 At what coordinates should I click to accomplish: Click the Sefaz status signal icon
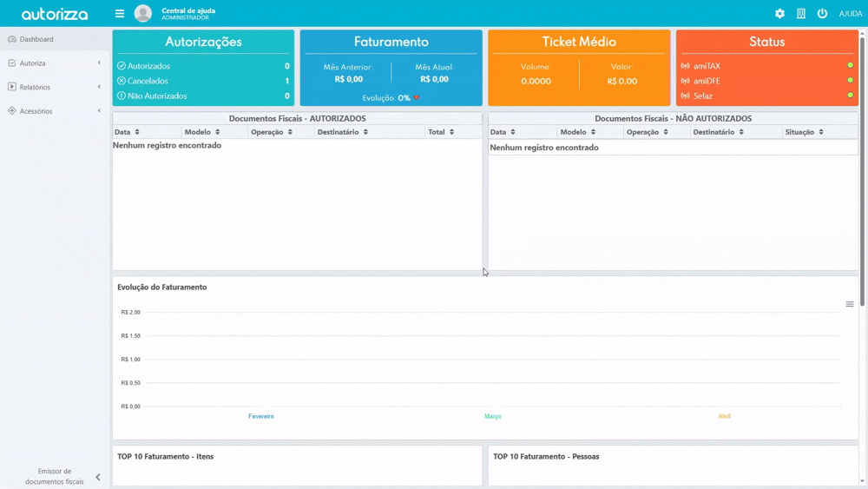coord(685,96)
